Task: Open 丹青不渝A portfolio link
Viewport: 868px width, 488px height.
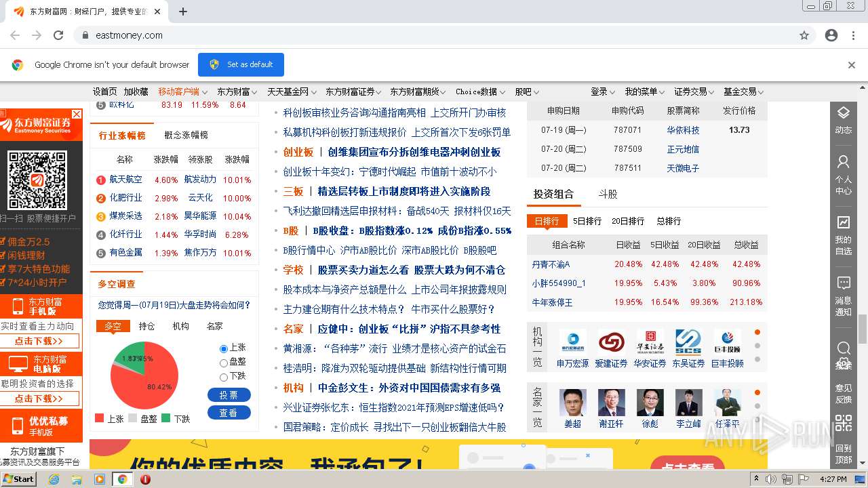Action: (x=551, y=264)
